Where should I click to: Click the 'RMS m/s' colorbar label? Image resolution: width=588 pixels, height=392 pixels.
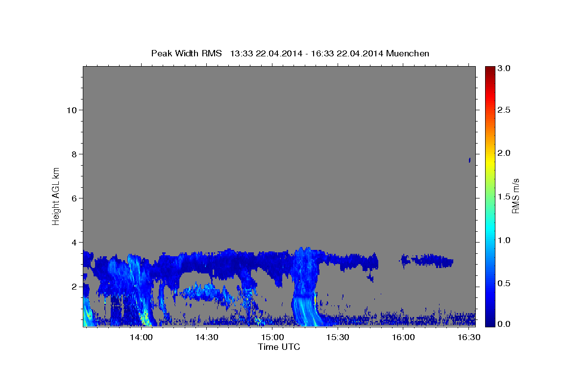(515, 196)
